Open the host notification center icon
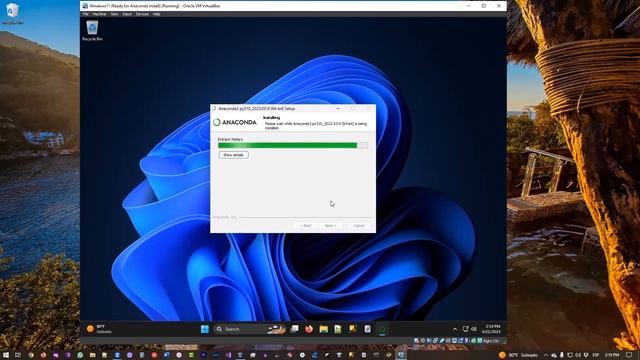Image resolution: width=640 pixels, height=360 pixels. click(629, 355)
